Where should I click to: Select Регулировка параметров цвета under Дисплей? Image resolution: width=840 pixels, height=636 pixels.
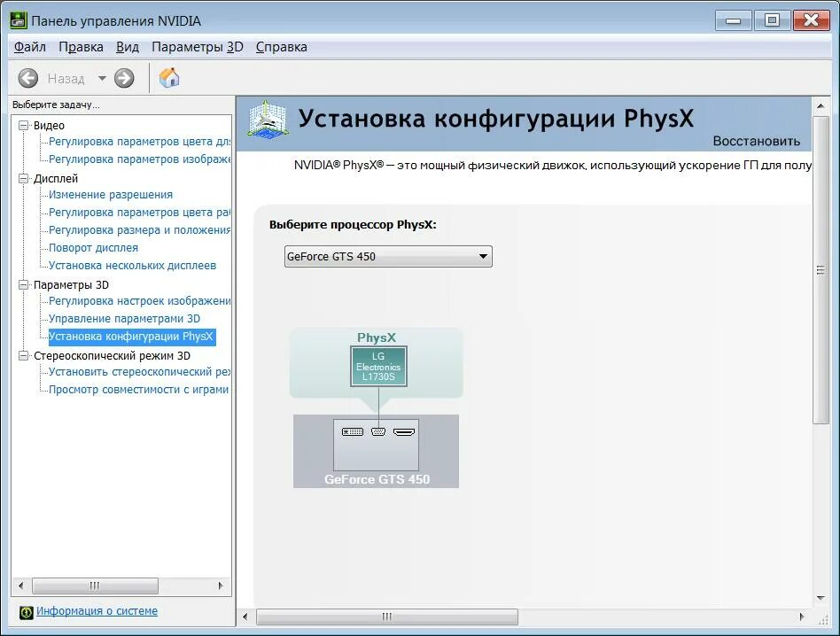(139, 212)
